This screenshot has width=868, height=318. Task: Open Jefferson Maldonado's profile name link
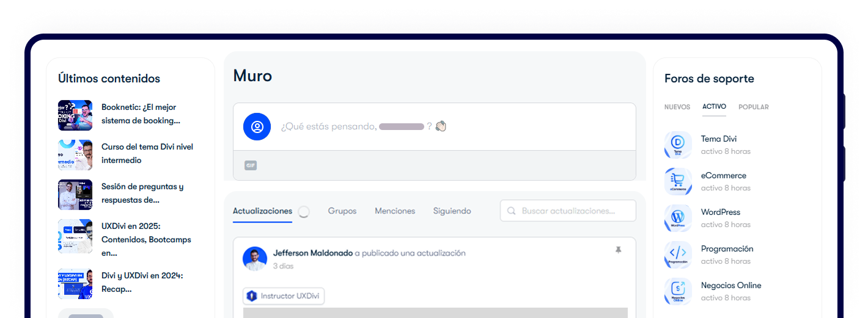point(312,253)
